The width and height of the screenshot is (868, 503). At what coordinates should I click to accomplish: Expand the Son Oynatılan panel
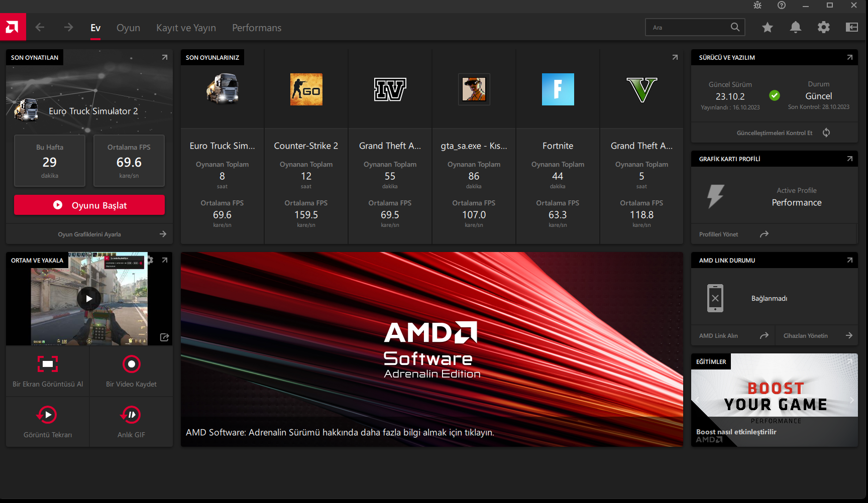[x=164, y=57]
